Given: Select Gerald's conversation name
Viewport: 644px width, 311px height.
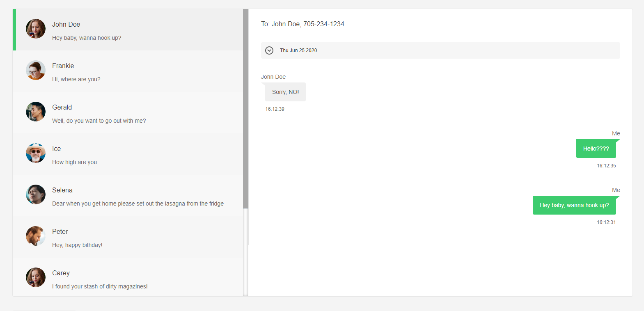Looking at the screenshot, I should click(62, 107).
